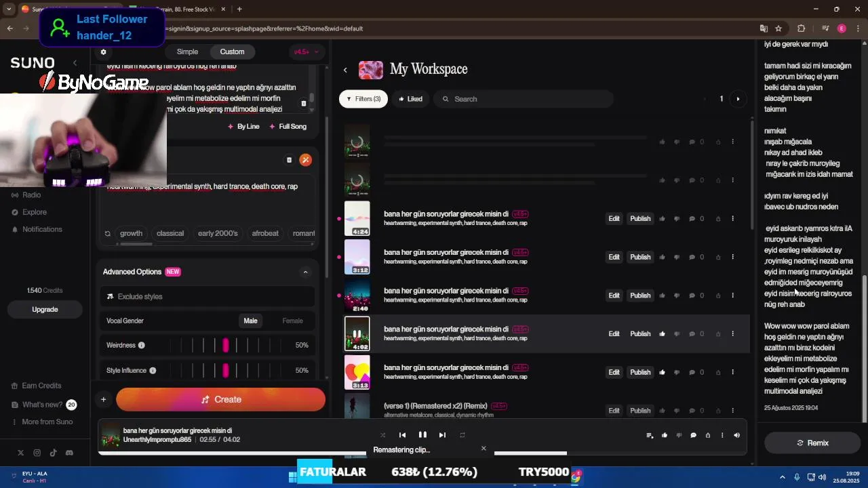The width and height of the screenshot is (868, 488).
Task: Open workspace settings gear icon
Action: 103,52
